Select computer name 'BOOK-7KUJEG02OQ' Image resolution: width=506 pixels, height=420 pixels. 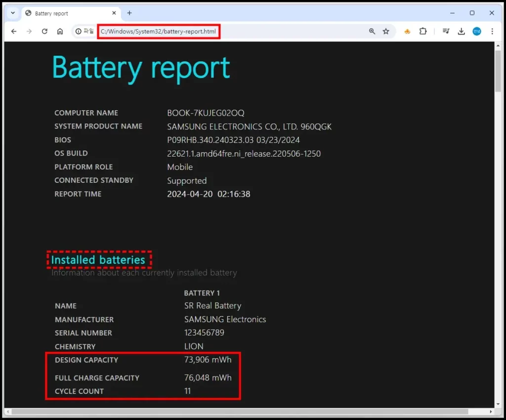[206, 113]
